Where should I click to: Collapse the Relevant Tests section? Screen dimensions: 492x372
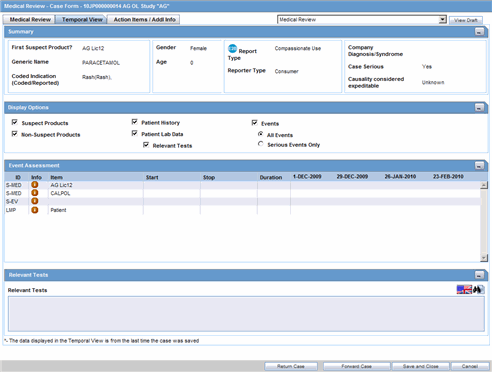pos(479,275)
